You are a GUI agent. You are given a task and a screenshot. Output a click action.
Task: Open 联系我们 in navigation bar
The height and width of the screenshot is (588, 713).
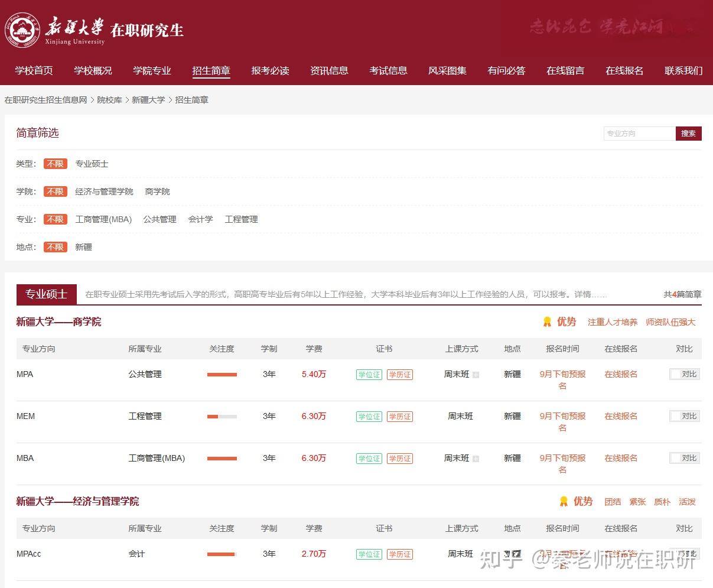683,70
